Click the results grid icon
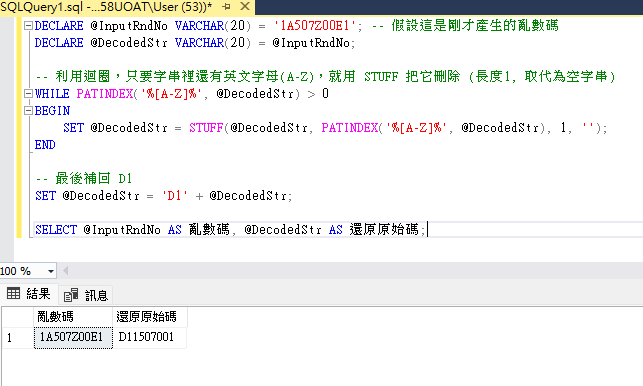 [14, 293]
